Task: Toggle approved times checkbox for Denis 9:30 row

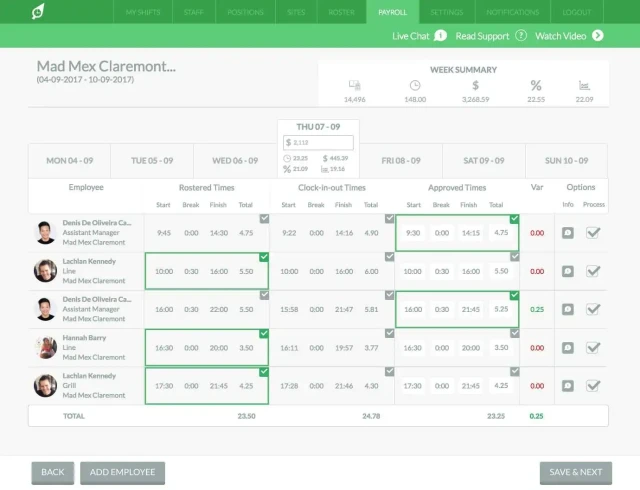Action: tap(514, 219)
